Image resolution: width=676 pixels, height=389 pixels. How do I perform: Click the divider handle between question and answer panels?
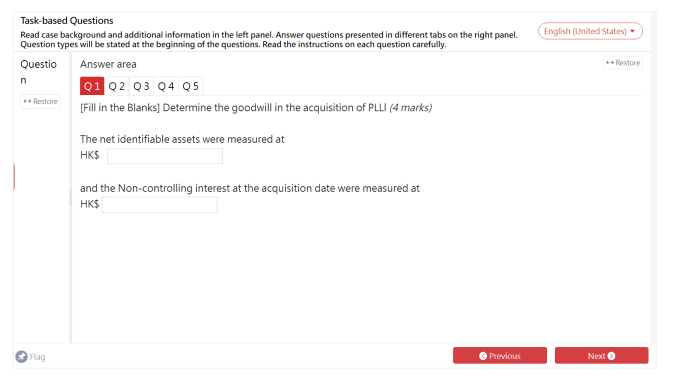pyautogui.click(x=71, y=198)
